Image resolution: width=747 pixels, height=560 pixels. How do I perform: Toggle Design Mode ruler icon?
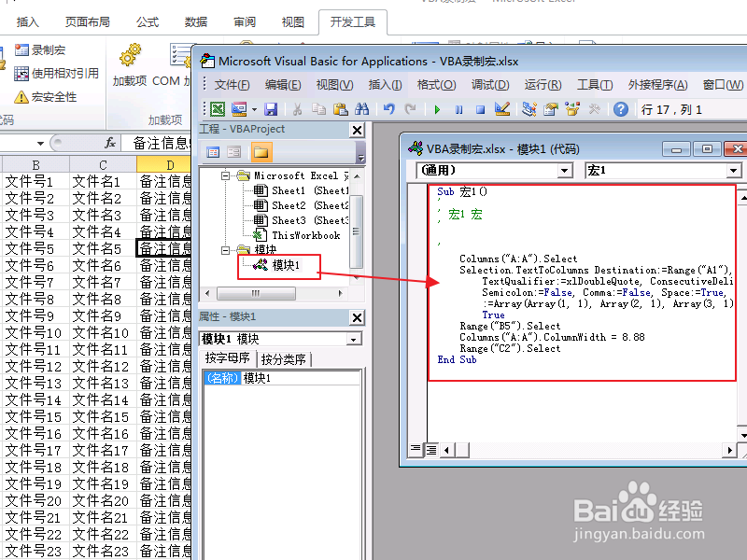coord(502,109)
